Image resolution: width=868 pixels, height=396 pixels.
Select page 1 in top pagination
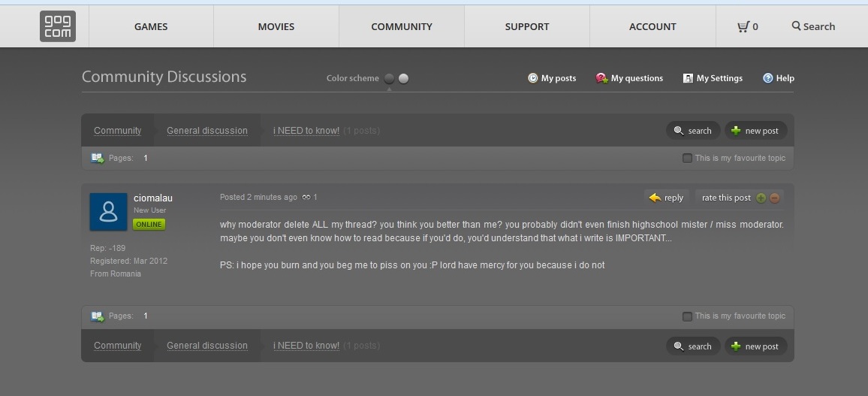tap(146, 159)
